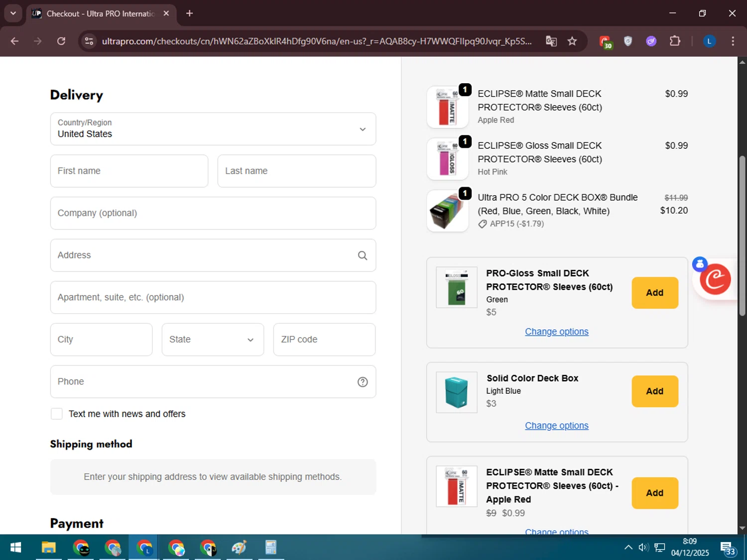The image size is (747, 560).
Task: Click 5 Color Deck Box Bundle thumbnail
Action: click(x=448, y=211)
